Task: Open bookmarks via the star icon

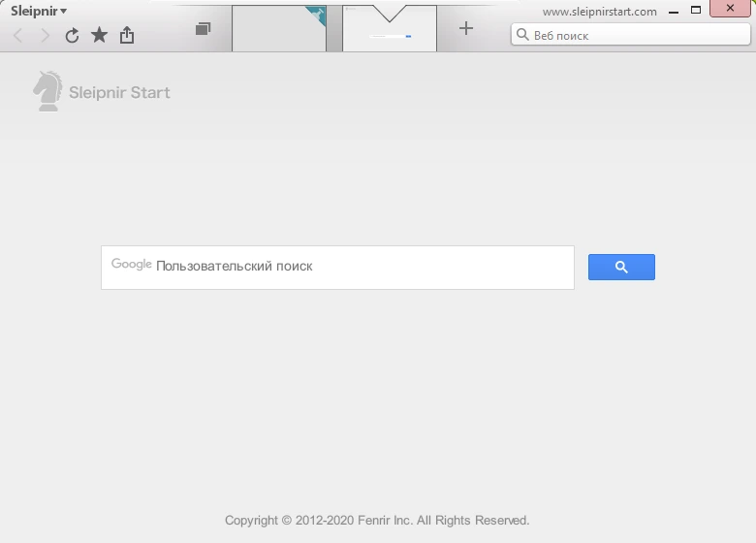Action: [x=99, y=35]
